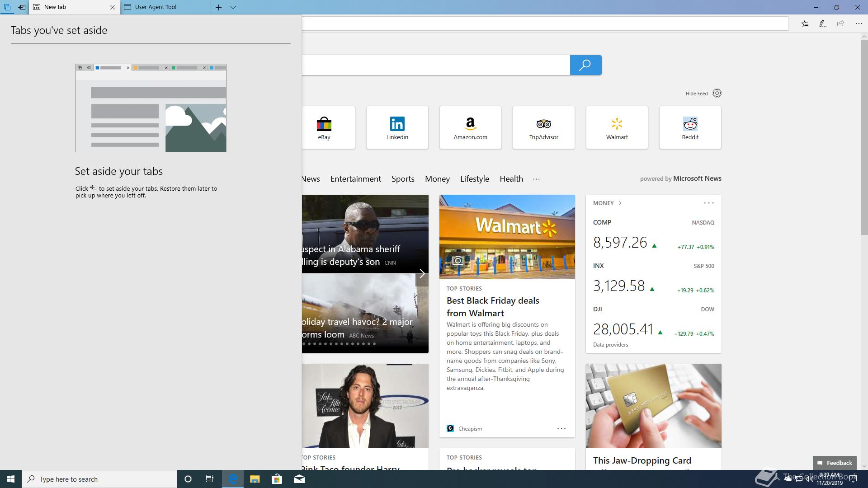Open Mail app from taskbar
Screen dimensions: 868x488
pos(299,479)
